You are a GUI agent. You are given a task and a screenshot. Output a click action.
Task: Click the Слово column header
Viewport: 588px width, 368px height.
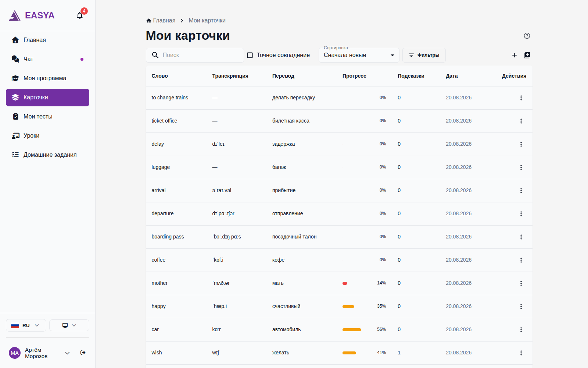coord(159,76)
